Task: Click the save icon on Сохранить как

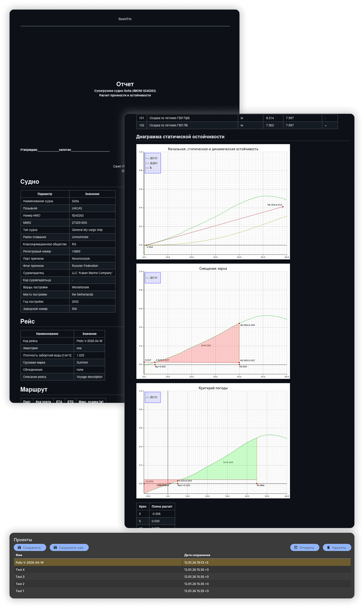Action: tap(55, 547)
